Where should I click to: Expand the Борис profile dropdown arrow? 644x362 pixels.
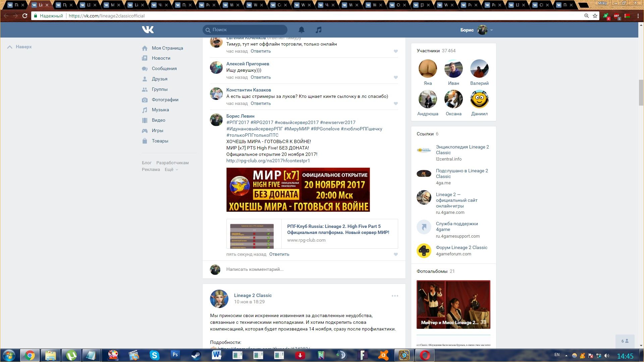pos(492,30)
